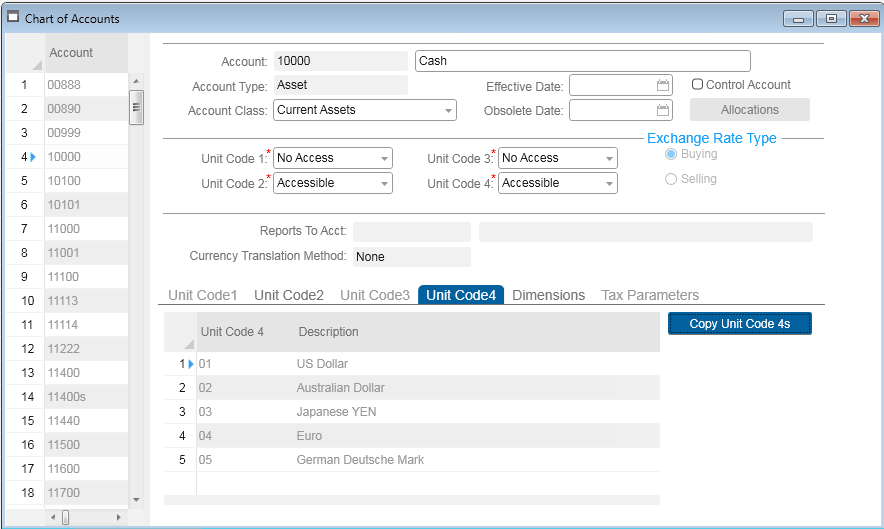Viewport: 884px width, 529px height.
Task: Click the horizontal scroll left arrow
Action: [x=52, y=517]
